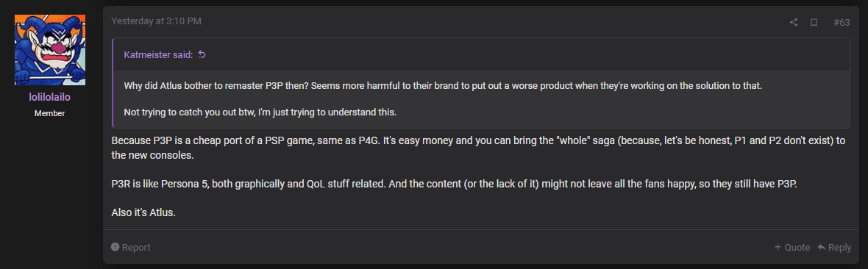Click the quoted line starting 'Not trying to catch'
The image size is (868, 269).
(x=260, y=111)
